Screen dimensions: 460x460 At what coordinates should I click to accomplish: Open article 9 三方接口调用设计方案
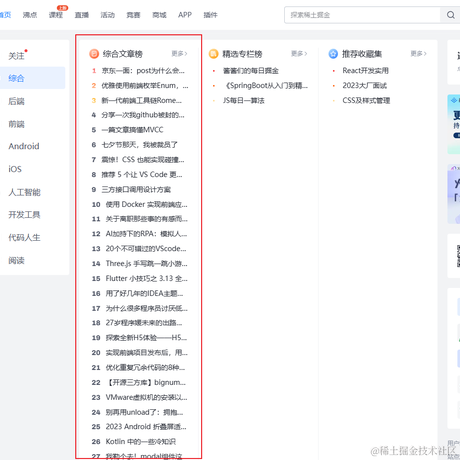136,189
